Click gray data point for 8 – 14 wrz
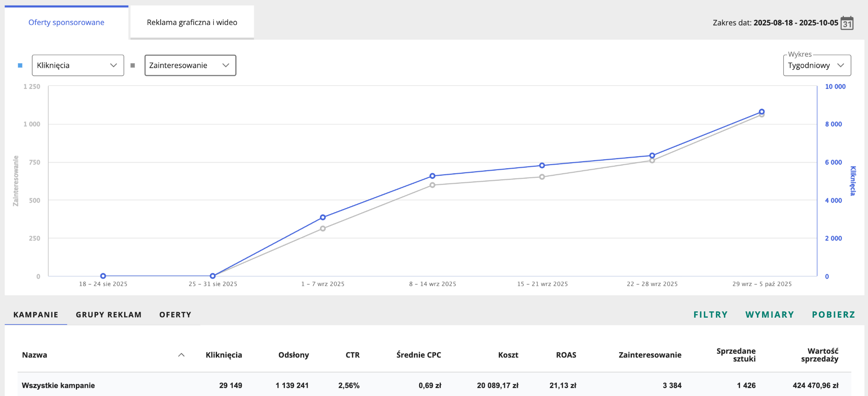Screen dimensions: 868x396 [x=432, y=185]
